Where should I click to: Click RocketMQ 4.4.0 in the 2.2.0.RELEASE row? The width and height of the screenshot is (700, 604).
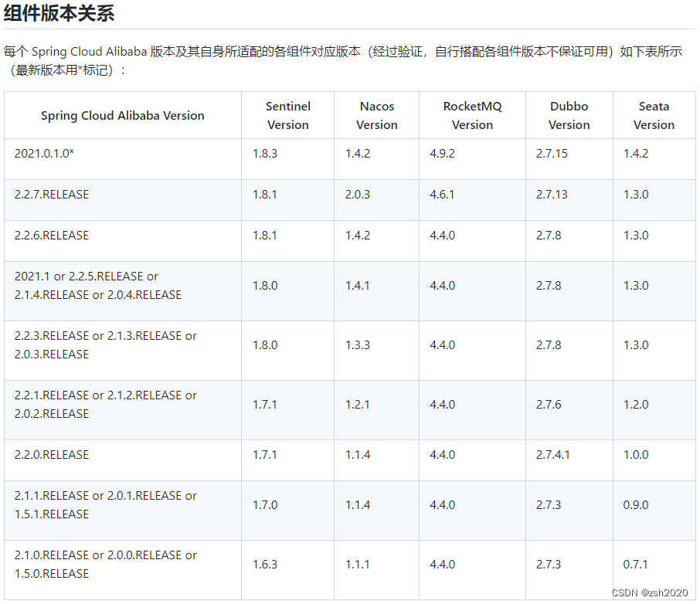(442, 455)
